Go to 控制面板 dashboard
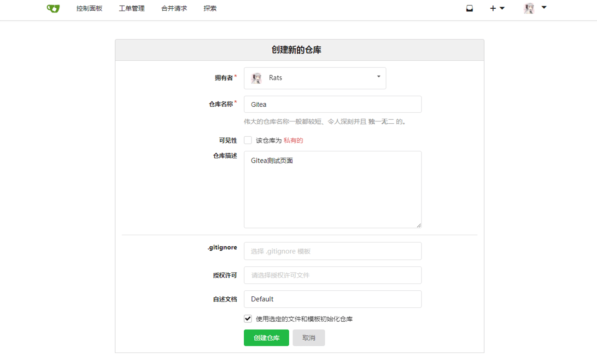597x364 pixels. 89,8
